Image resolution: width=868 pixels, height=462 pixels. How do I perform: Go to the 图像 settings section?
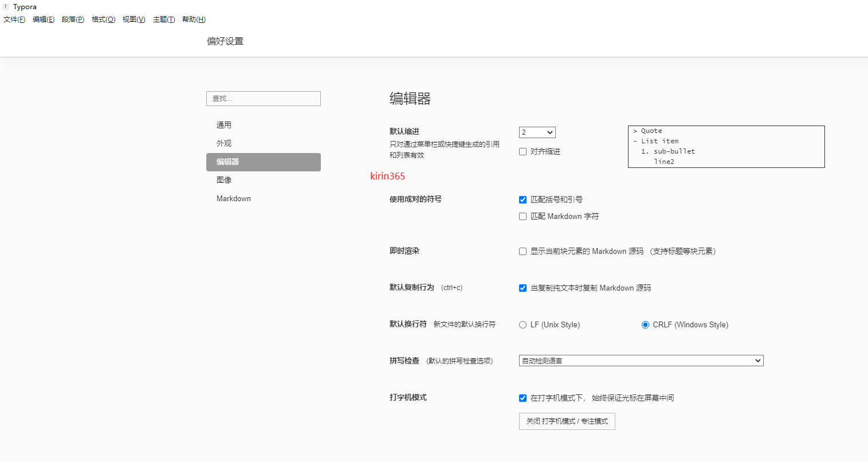pos(264,180)
